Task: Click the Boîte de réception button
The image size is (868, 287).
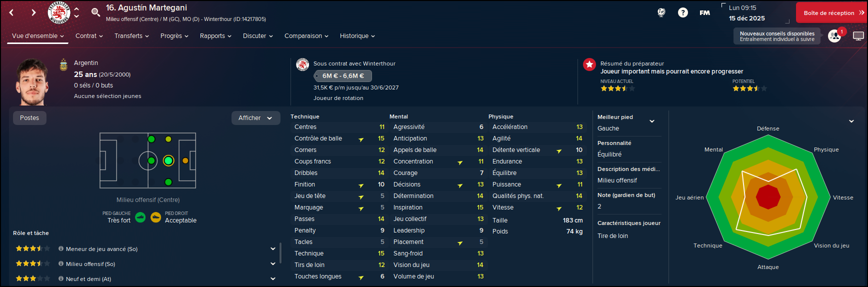Action: tap(831, 12)
